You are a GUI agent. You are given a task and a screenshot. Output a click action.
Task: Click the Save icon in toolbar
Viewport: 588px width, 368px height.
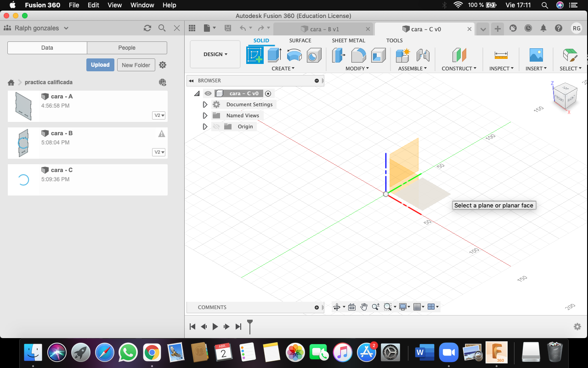click(228, 28)
